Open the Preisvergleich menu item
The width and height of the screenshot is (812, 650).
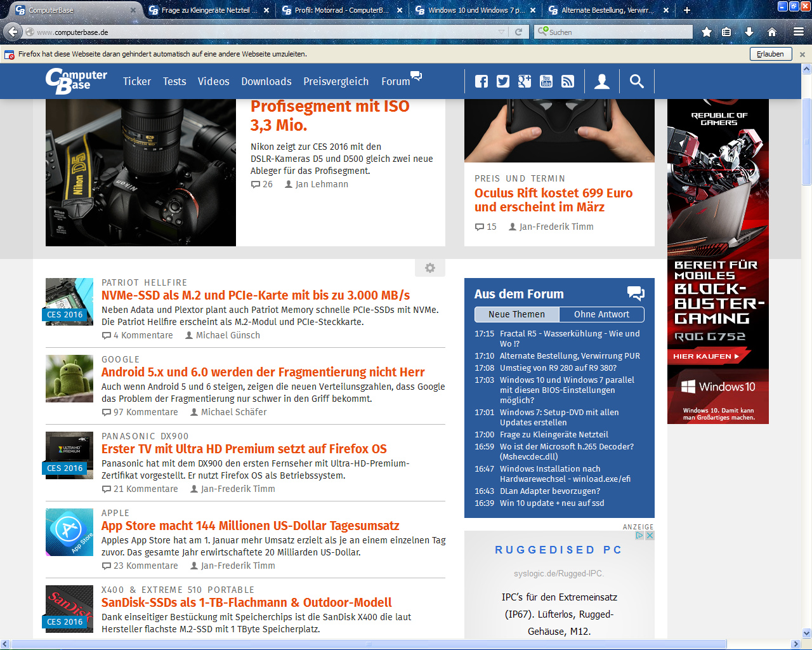(x=336, y=81)
